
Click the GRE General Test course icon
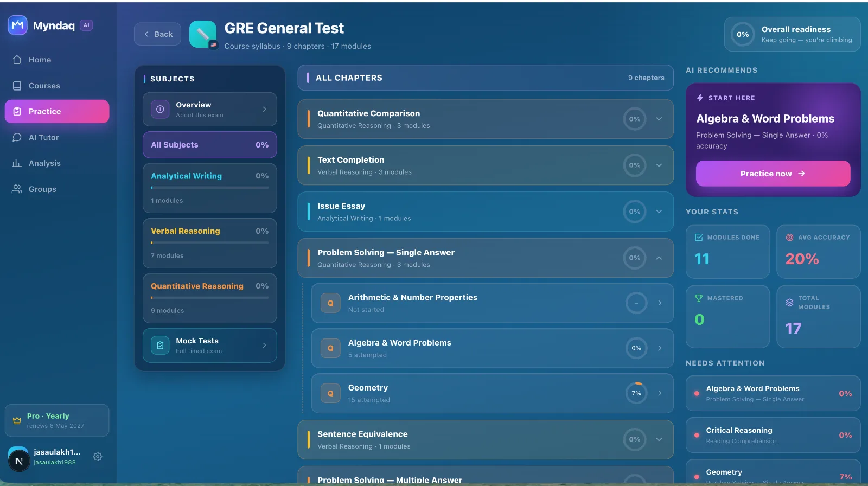203,34
